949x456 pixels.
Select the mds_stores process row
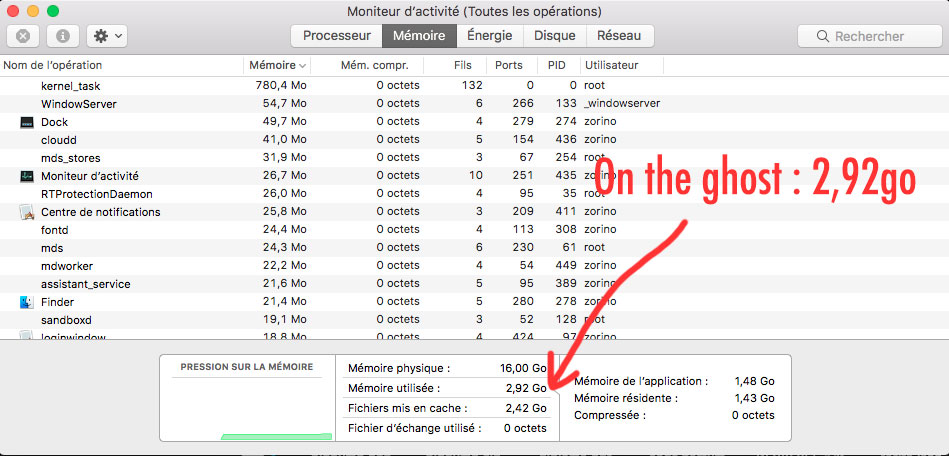(474, 158)
